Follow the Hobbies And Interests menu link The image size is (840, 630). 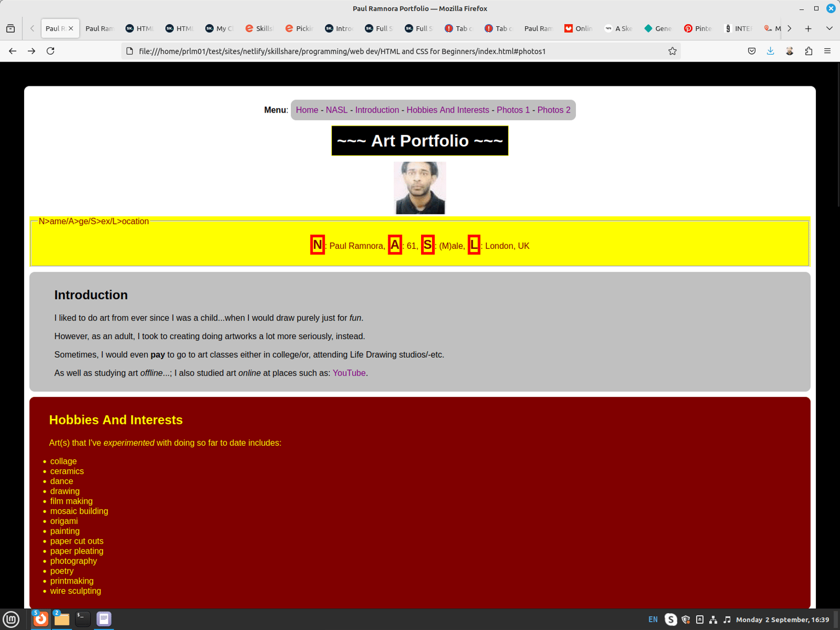(448, 110)
